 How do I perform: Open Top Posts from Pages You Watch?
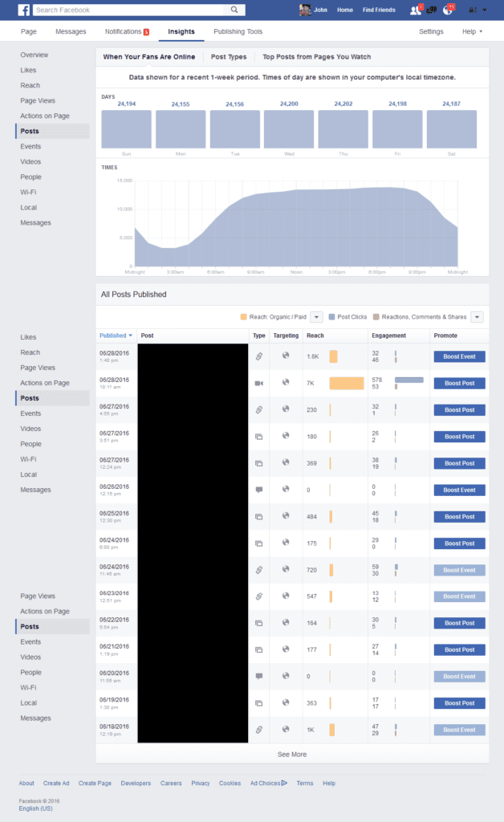tap(317, 57)
